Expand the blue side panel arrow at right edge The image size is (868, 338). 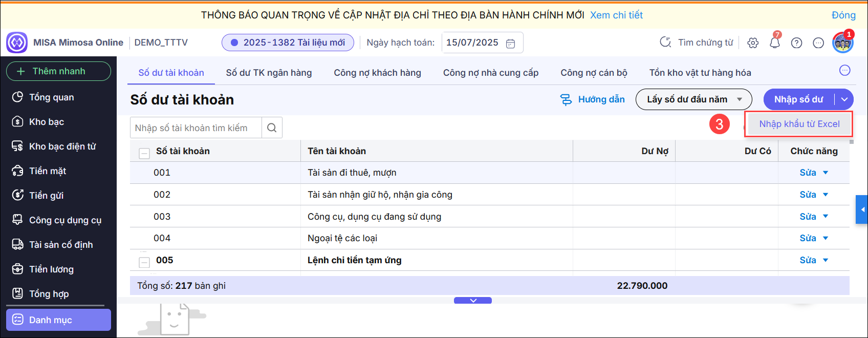862,209
